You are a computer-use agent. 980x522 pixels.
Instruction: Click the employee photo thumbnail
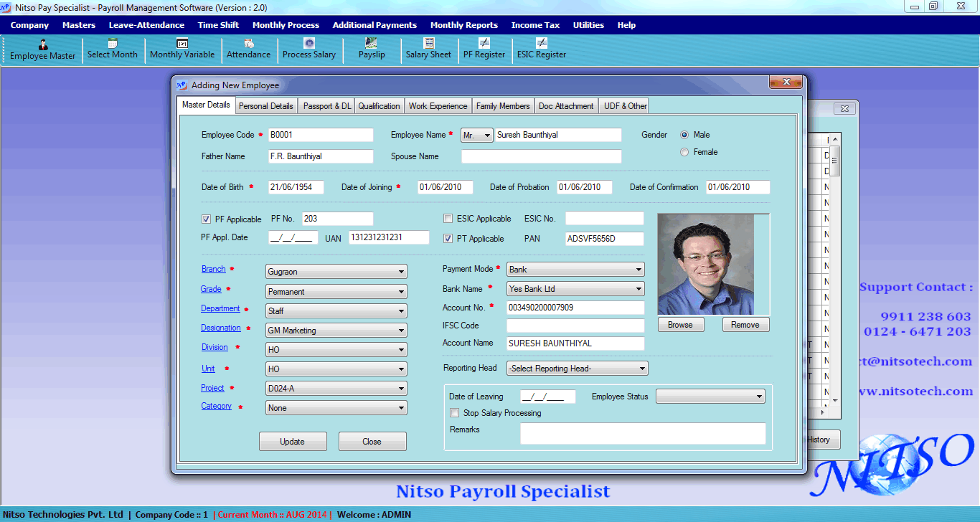(x=706, y=265)
